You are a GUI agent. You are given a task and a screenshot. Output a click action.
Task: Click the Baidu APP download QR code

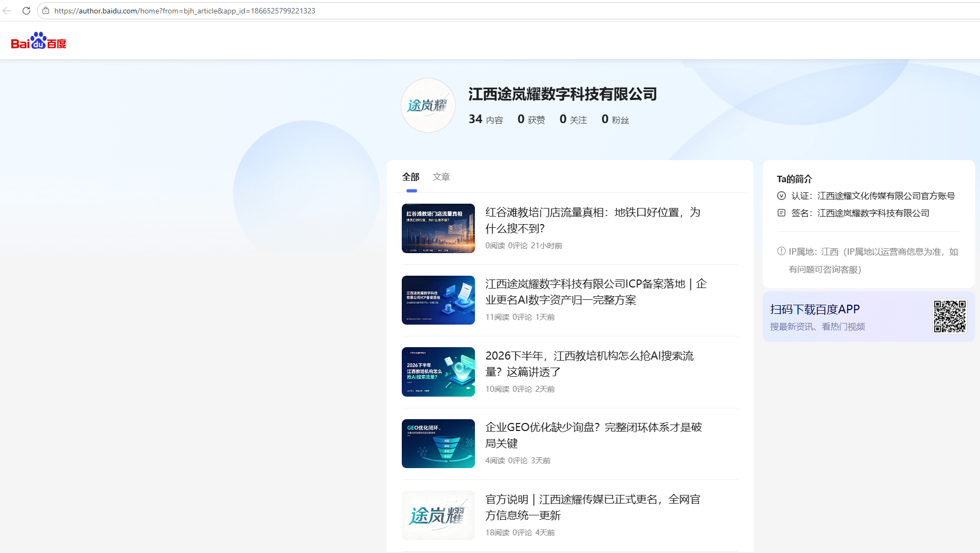[x=950, y=317]
